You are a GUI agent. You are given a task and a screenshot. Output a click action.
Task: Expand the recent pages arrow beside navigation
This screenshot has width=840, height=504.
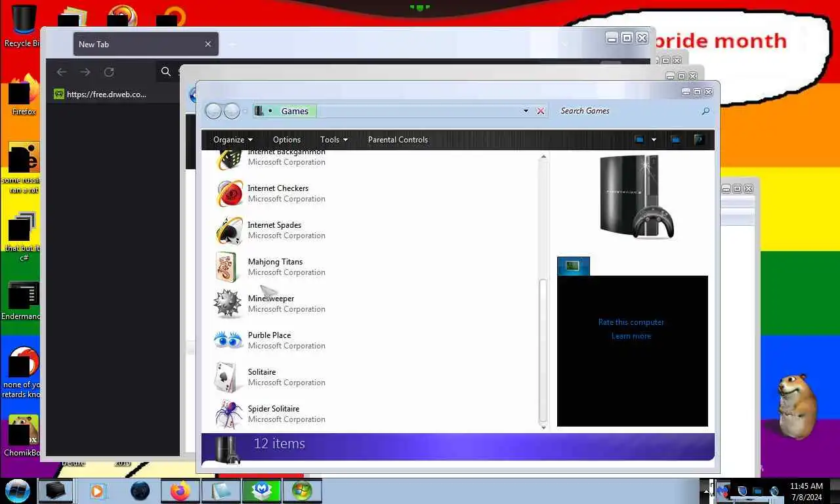245,112
